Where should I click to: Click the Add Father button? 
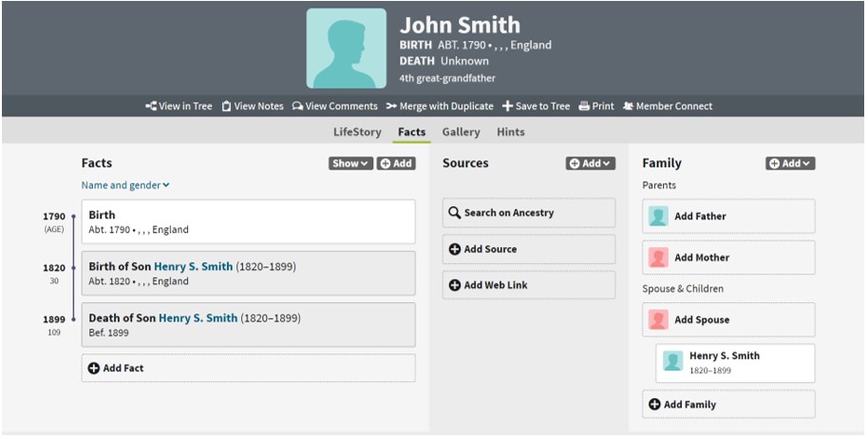tap(700, 217)
